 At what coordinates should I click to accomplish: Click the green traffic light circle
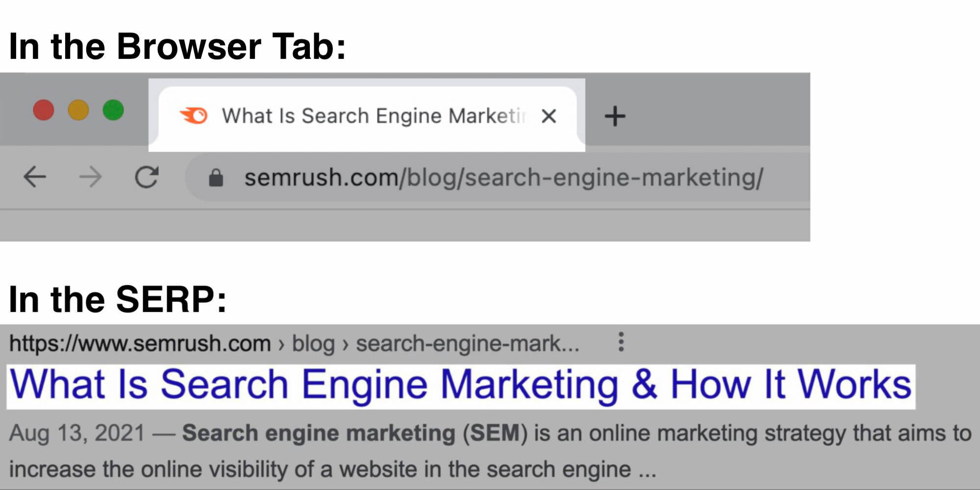pyautogui.click(x=114, y=110)
